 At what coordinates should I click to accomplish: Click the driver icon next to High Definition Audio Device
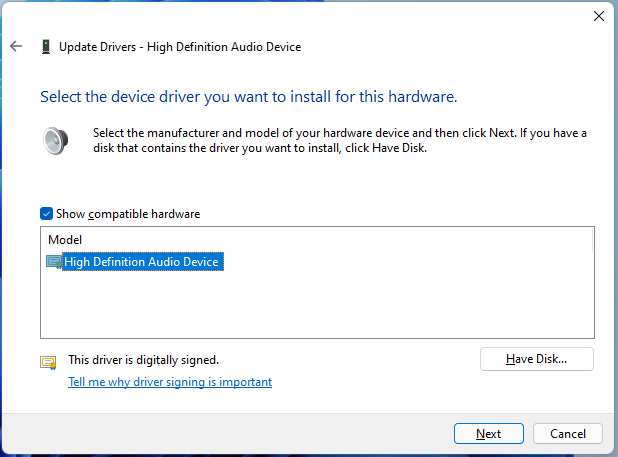(54, 262)
